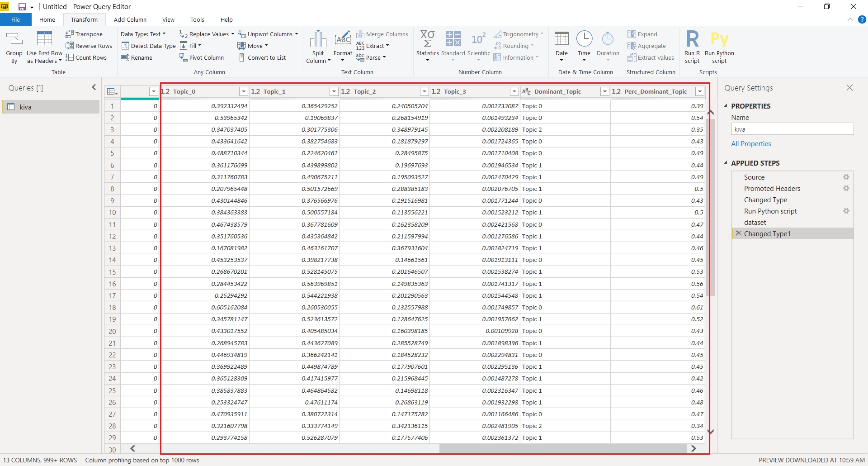Click the Run R script icon
Image resolution: width=868 pixels, height=466 pixels.
692,40
